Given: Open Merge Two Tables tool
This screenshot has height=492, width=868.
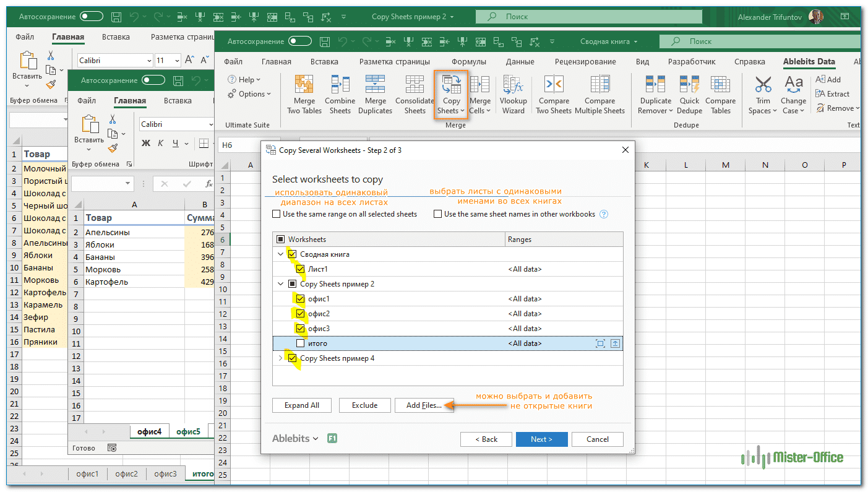Looking at the screenshot, I should click(x=304, y=95).
